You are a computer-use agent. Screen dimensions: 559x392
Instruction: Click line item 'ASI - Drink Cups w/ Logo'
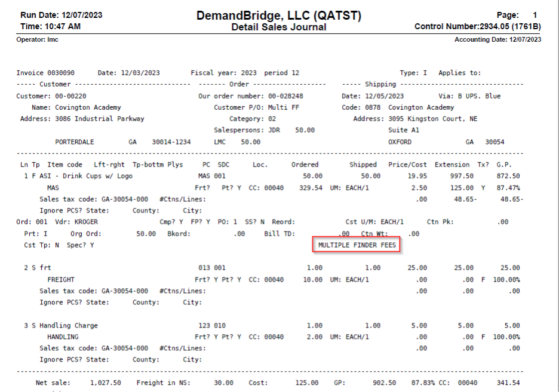tap(86, 176)
